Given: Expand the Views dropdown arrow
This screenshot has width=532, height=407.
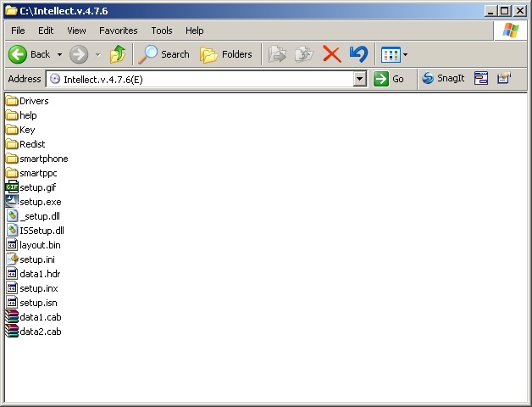Looking at the screenshot, I should click(405, 55).
